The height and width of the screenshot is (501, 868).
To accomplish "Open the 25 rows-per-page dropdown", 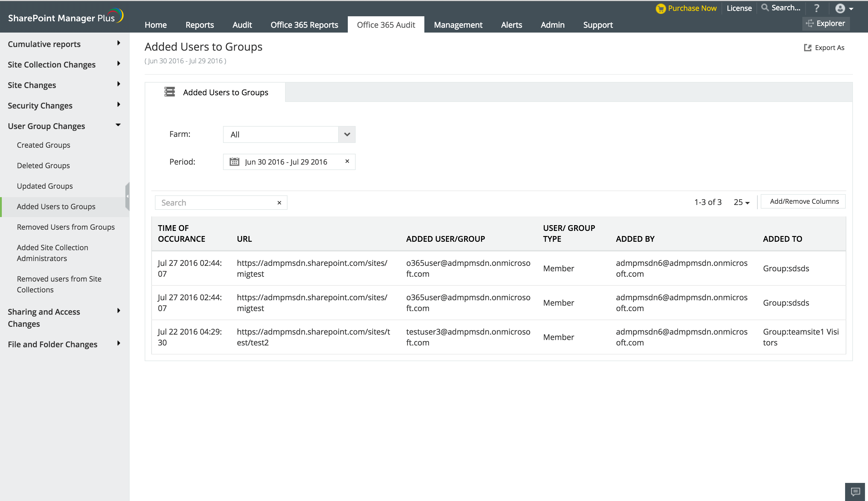I will click(x=741, y=202).
